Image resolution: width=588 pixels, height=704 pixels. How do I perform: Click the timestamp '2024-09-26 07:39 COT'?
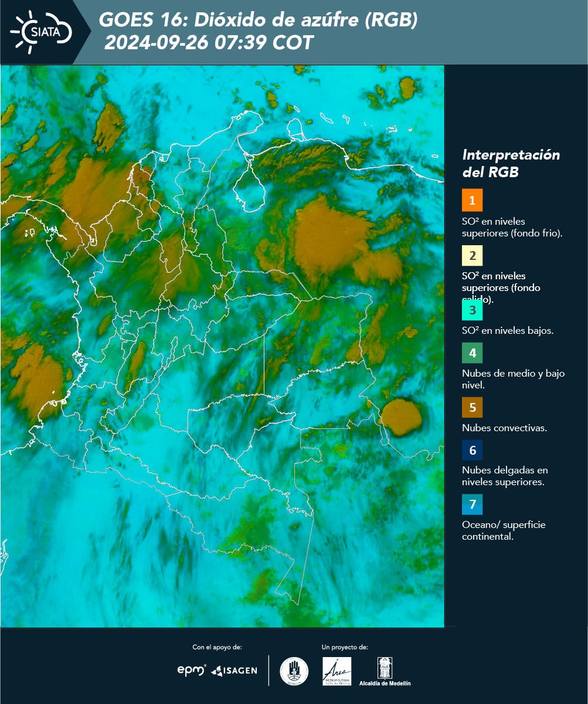tap(209, 43)
